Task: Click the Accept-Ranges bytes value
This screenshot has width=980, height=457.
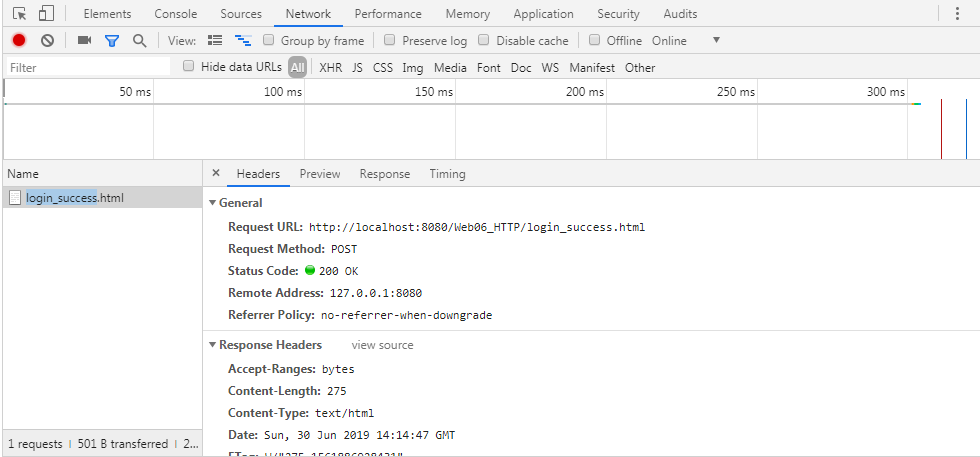Action: 338,369
